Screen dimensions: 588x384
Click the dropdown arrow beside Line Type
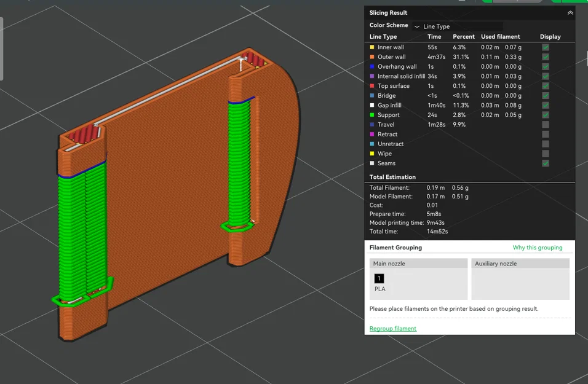(416, 26)
